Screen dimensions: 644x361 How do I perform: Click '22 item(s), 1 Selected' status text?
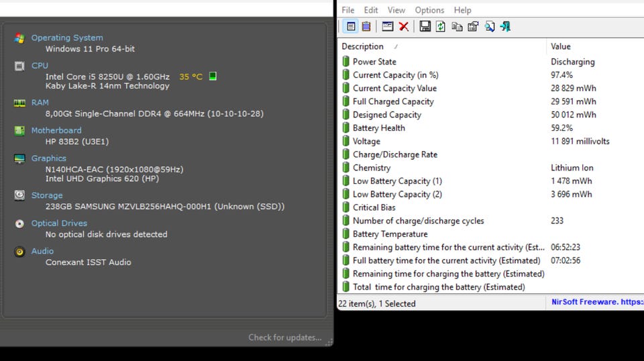click(377, 303)
